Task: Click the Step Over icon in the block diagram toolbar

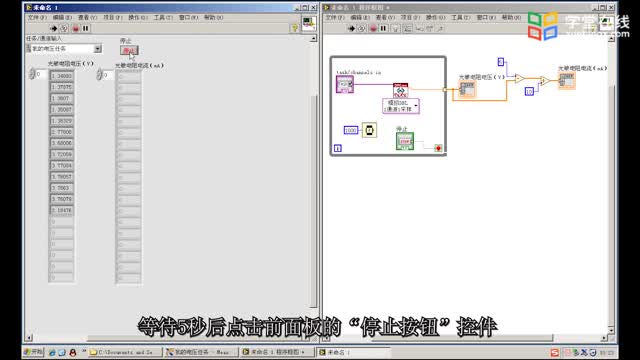Action: 429,29
